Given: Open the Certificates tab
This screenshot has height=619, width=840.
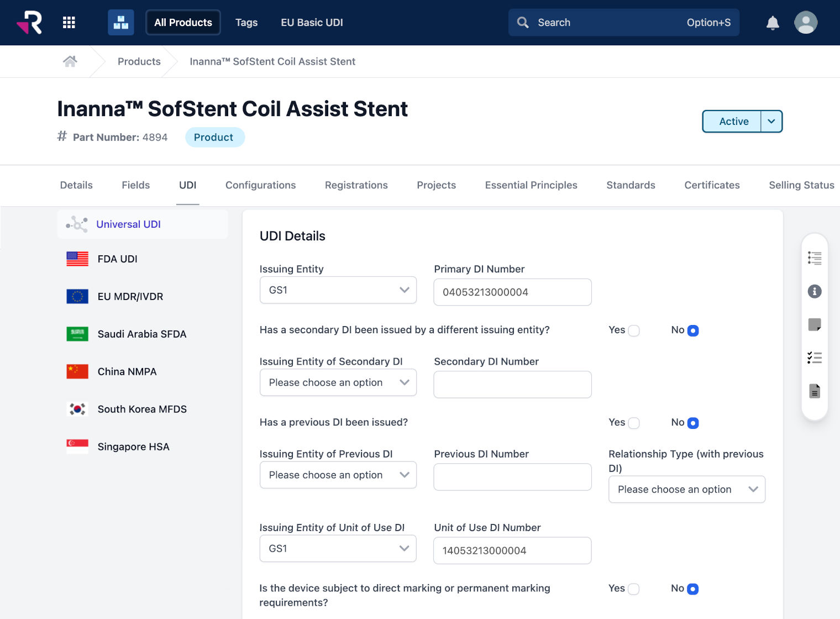Looking at the screenshot, I should [x=712, y=185].
